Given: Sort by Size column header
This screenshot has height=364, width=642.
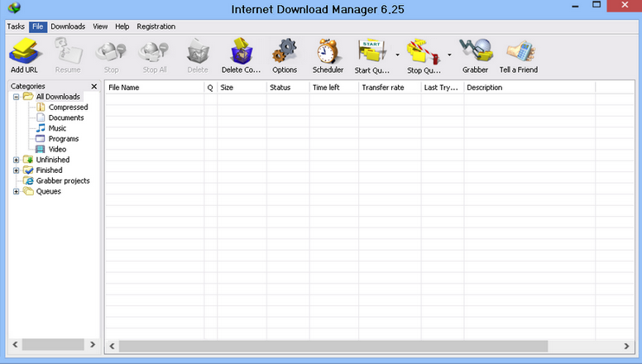Looking at the screenshot, I should [x=242, y=88].
